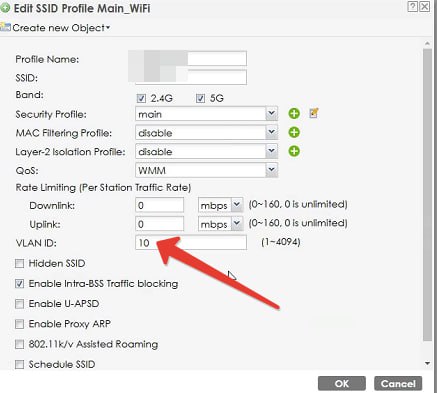Click the Create new Object icon
The image size is (437, 393).
point(5,27)
